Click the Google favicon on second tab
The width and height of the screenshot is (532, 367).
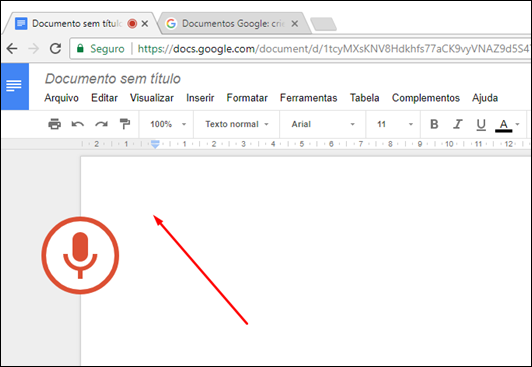pyautogui.click(x=171, y=23)
